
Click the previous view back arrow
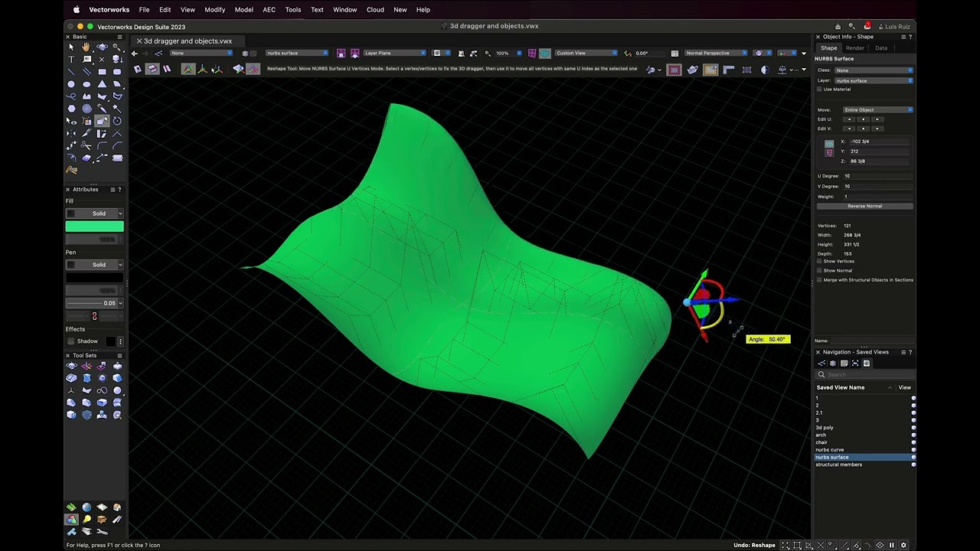[x=134, y=53]
